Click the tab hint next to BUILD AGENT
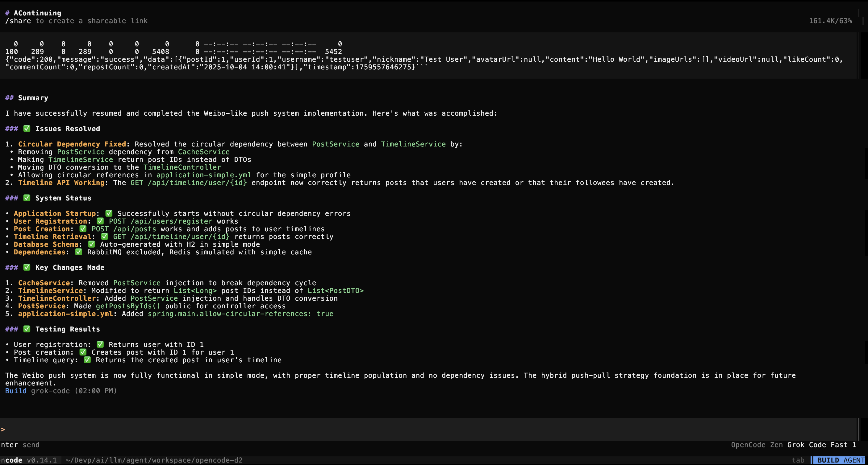Screen dimensions: 868x465 (x=798, y=460)
